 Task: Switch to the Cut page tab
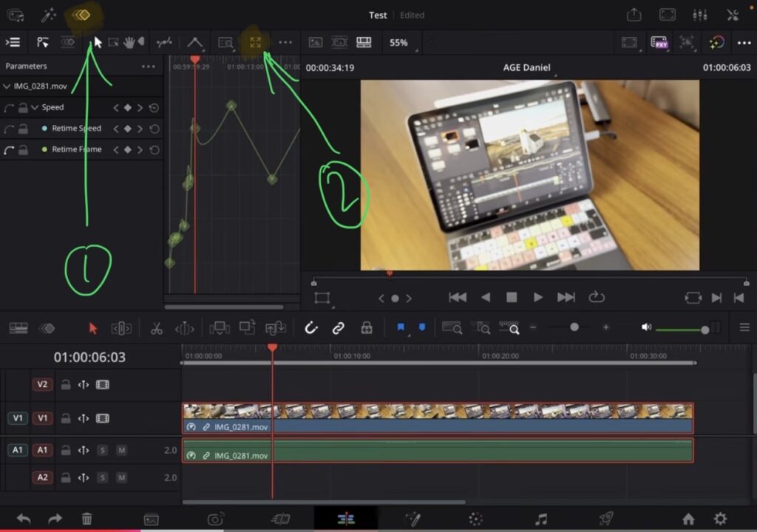280,519
